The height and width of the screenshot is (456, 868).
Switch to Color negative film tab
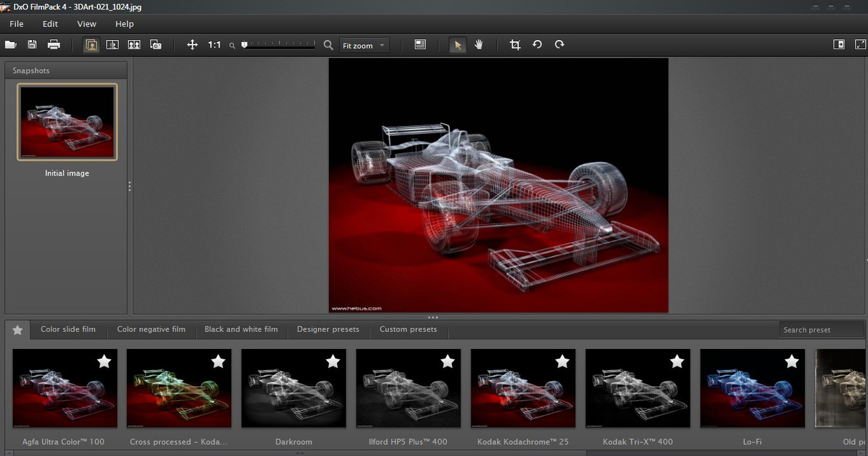(151, 329)
